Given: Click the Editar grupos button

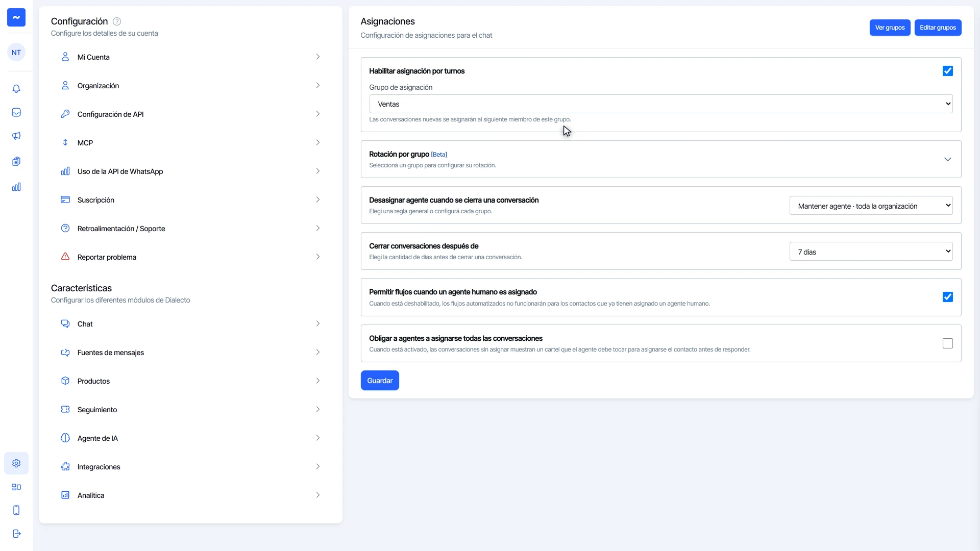Looking at the screenshot, I should (x=938, y=28).
